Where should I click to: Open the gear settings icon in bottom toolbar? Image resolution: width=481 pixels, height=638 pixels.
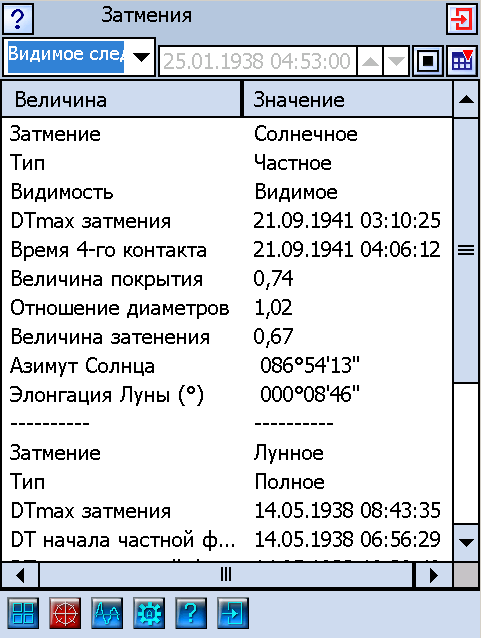pos(149,613)
